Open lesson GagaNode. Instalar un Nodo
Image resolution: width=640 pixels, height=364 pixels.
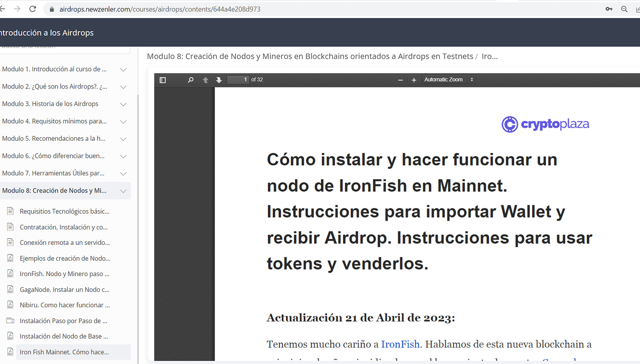pyautogui.click(x=65, y=289)
